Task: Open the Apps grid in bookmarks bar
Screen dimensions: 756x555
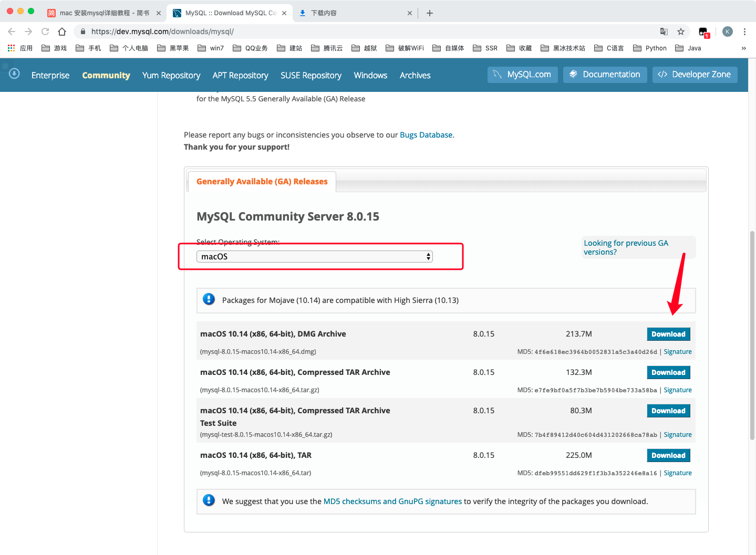Action: 20,48
